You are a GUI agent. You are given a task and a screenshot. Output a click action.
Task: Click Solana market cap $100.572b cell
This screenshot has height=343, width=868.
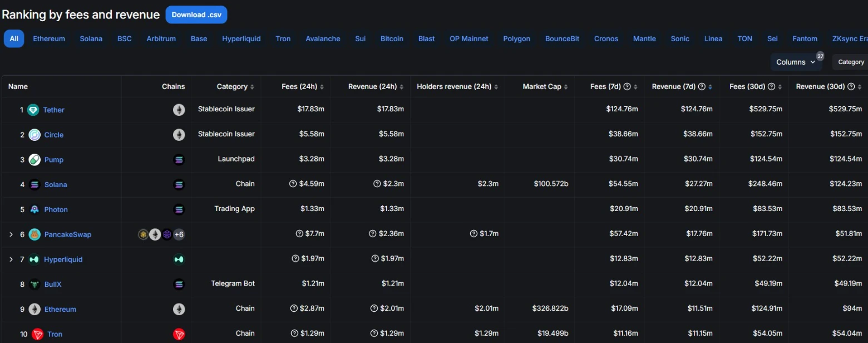[x=551, y=184]
